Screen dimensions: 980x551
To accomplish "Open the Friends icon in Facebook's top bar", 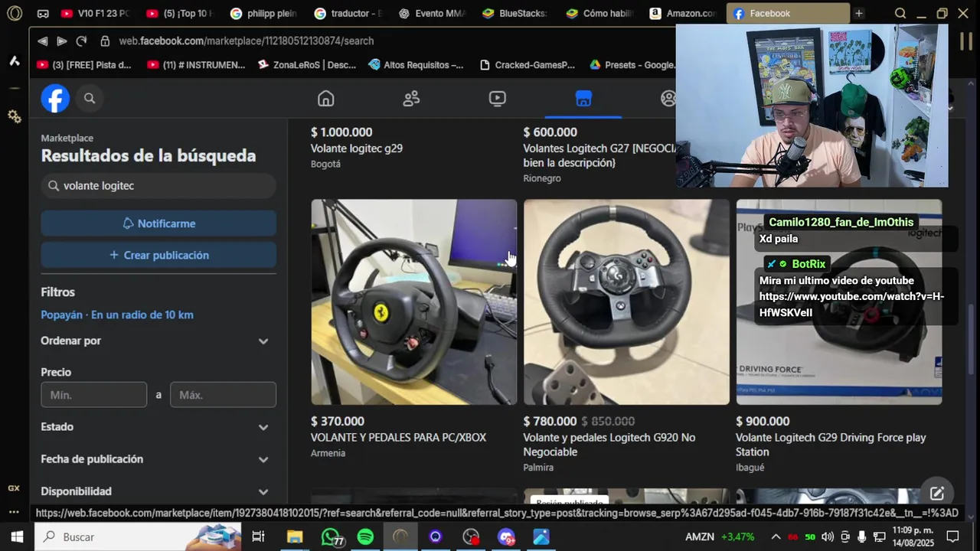I will coord(411,98).
